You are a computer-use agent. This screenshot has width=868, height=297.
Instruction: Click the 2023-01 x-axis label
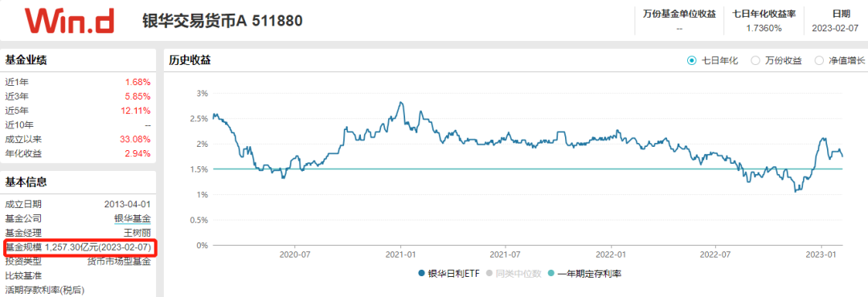click(821, 254)
